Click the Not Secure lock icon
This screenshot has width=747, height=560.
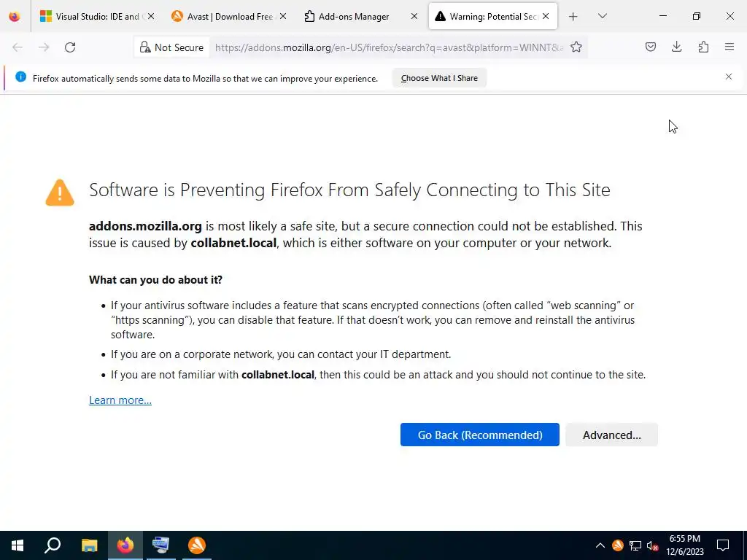[x=145, y=47]
